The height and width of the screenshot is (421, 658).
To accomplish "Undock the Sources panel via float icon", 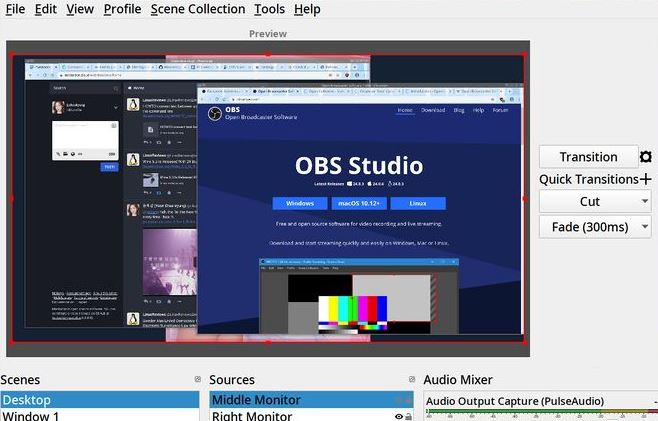I will coord(412,379).
